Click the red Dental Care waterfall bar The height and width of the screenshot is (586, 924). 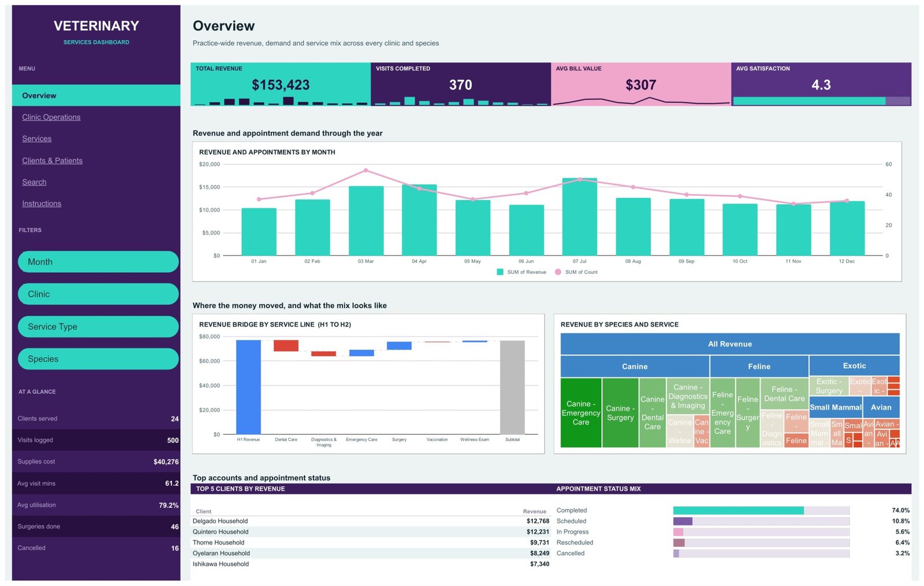pyautogui.click(x=286, y=346)
